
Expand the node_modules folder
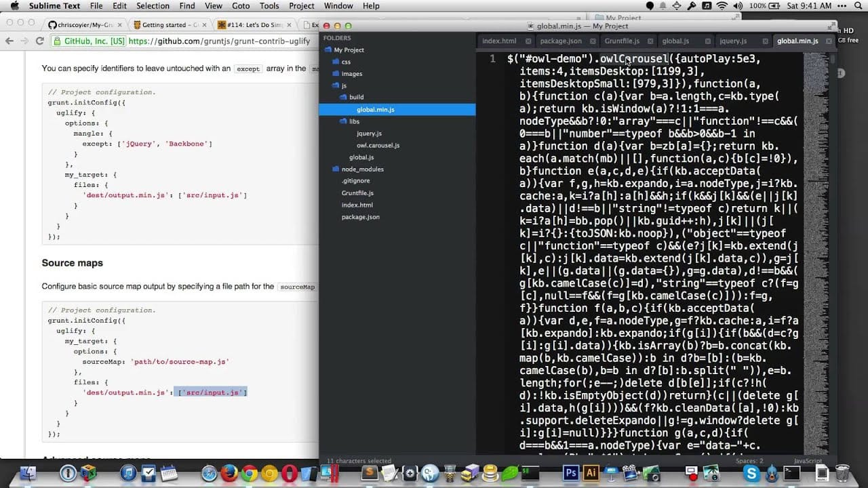coord(336,169)
